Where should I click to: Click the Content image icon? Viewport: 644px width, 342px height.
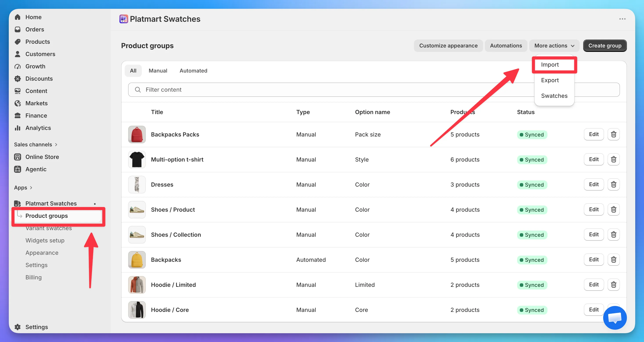[x=18, y=91]
